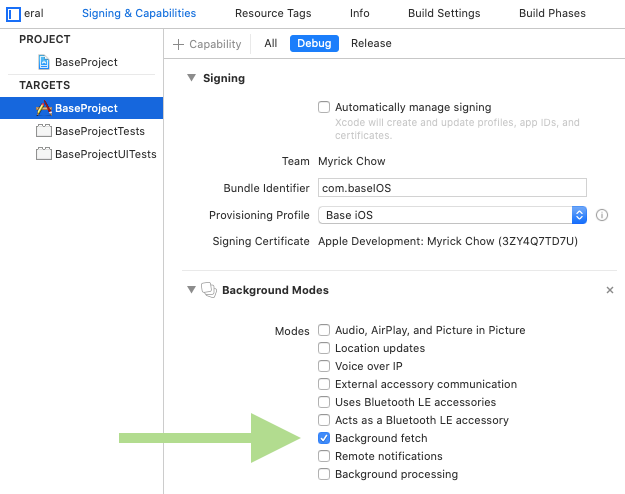Enable Location updates background mode

[x=324, y=348]
